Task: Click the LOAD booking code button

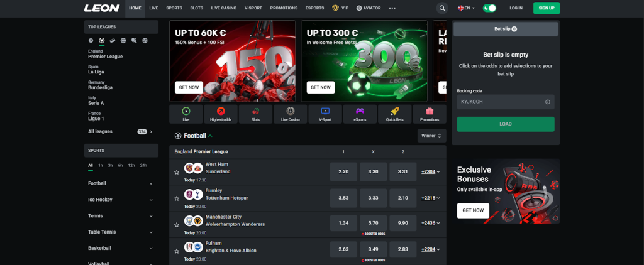Action: 506,124
